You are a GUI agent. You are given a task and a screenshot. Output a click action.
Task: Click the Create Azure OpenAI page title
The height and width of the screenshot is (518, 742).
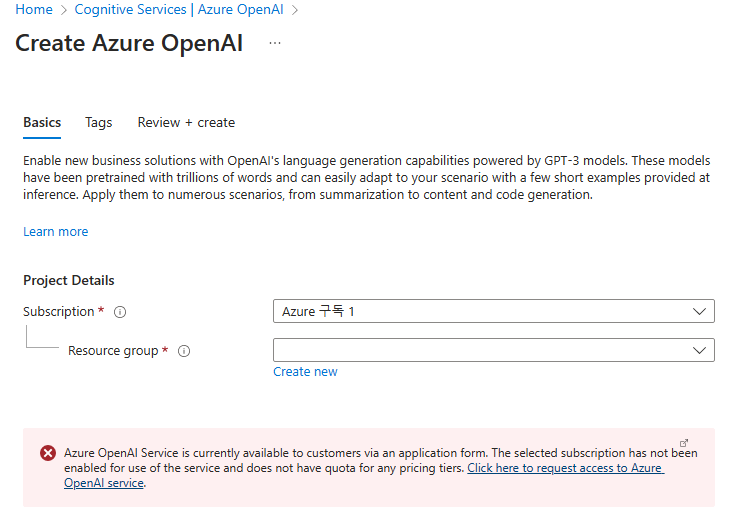click(x=129, y=43)
